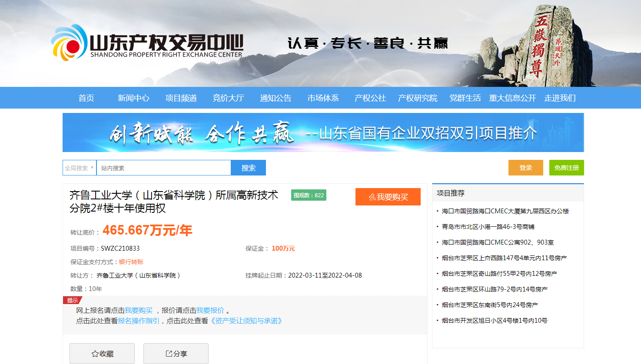Click the star icon in 收藏 button
The width and height of the screenshot is (641, 364).
click(x=95, y=354)
